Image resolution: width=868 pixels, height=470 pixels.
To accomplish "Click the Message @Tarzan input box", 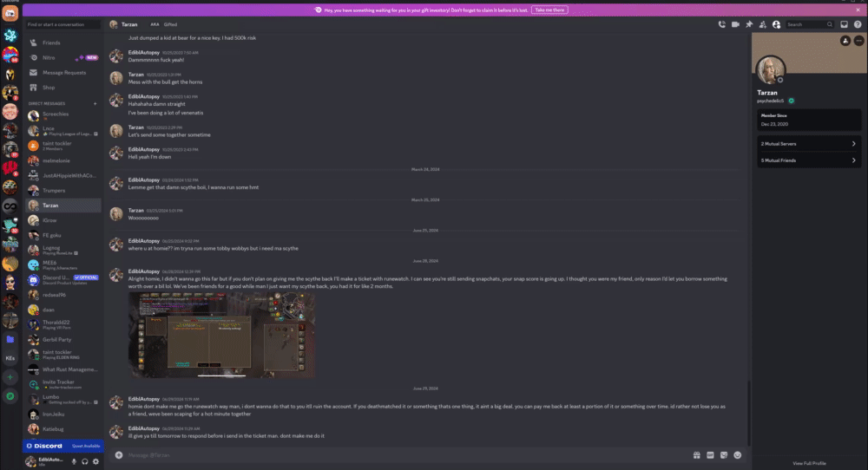I will pos(407,455).
